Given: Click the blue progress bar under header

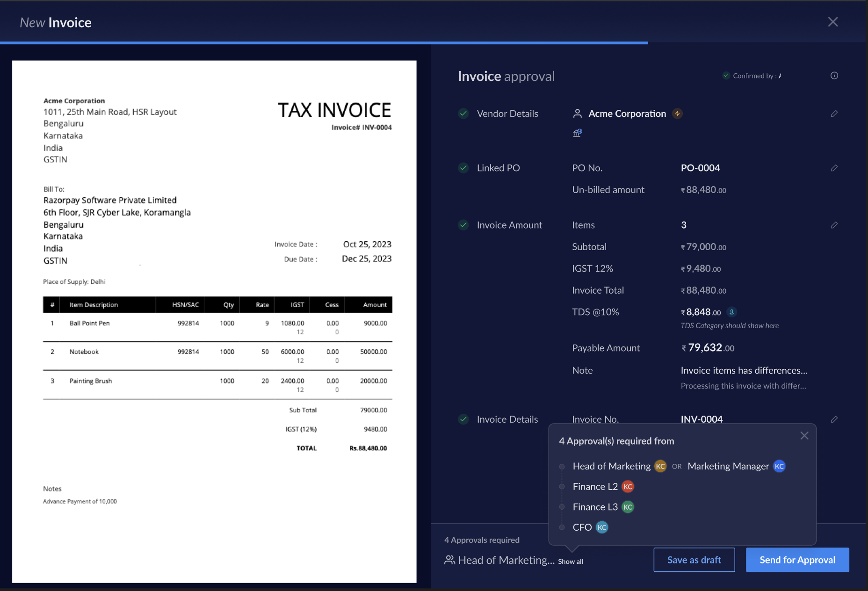Looking at the screenshot, I should (324, 43).
